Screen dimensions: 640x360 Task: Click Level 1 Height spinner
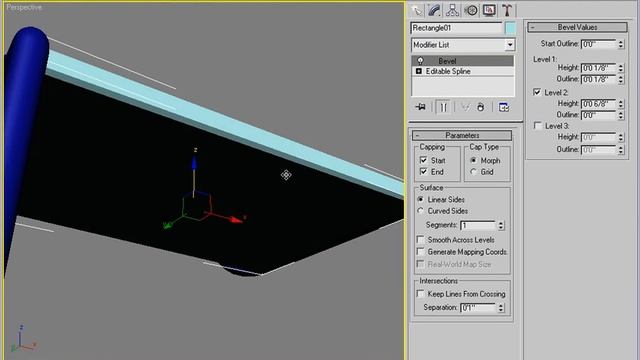click(x=621, y=68)
